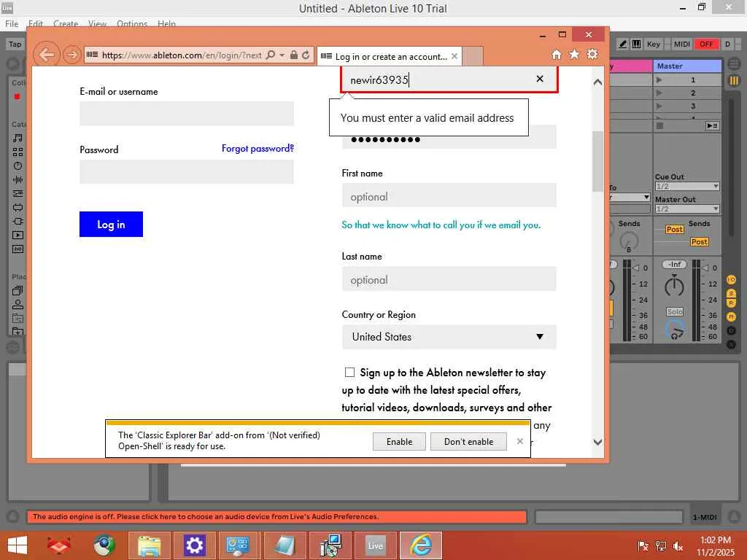Adjust Master pan knob

tap(674, 286)
